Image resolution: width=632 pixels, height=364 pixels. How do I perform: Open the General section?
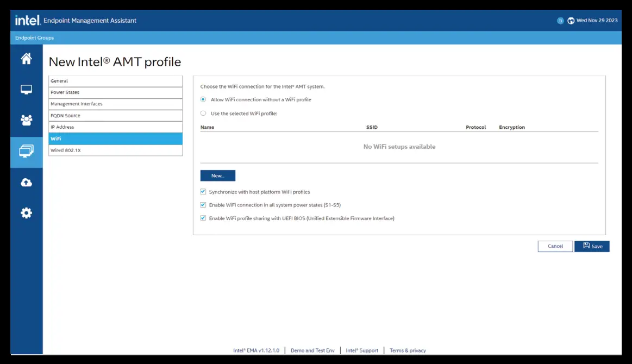(115, 81)
